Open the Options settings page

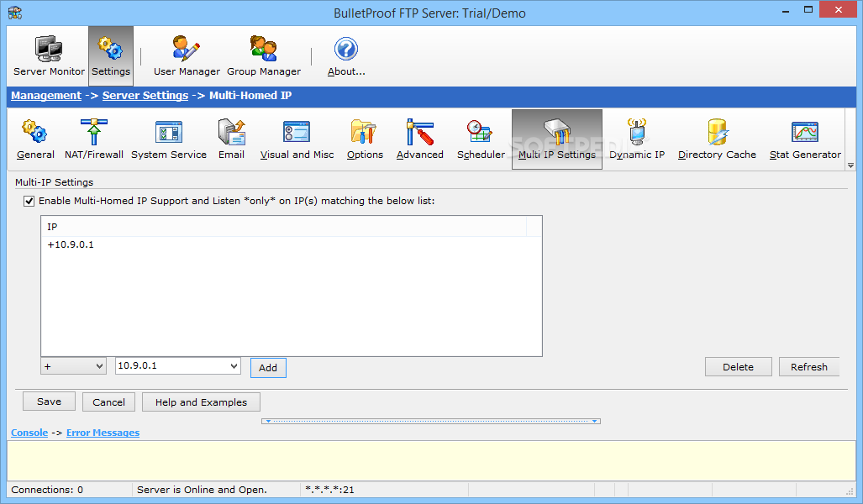[365, 139]
